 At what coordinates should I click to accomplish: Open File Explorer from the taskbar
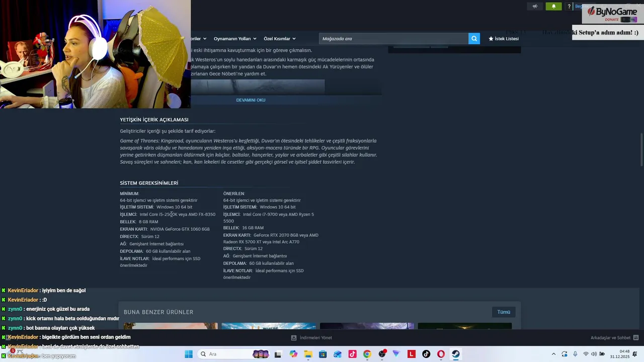click(x=308, y=354)
